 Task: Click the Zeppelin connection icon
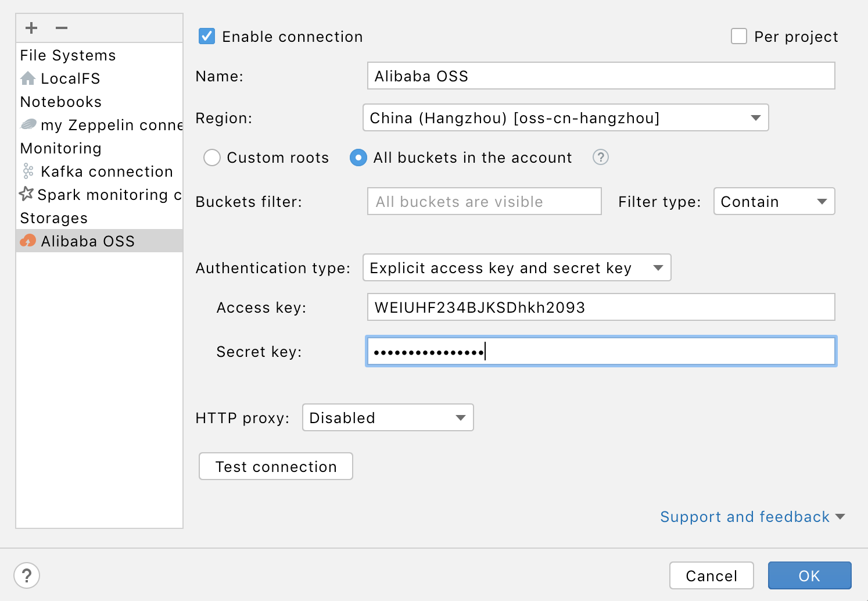(28, 124)
